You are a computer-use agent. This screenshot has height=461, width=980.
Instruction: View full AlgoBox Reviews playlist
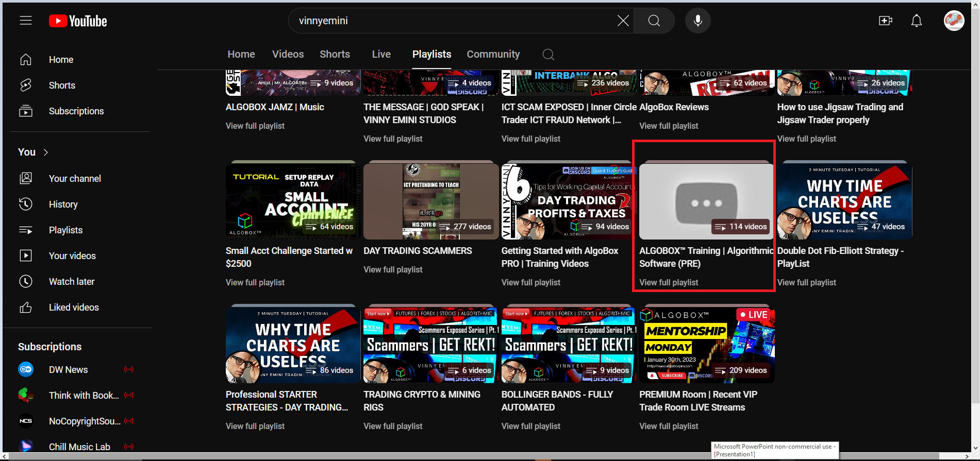click(x=669, y=126)
